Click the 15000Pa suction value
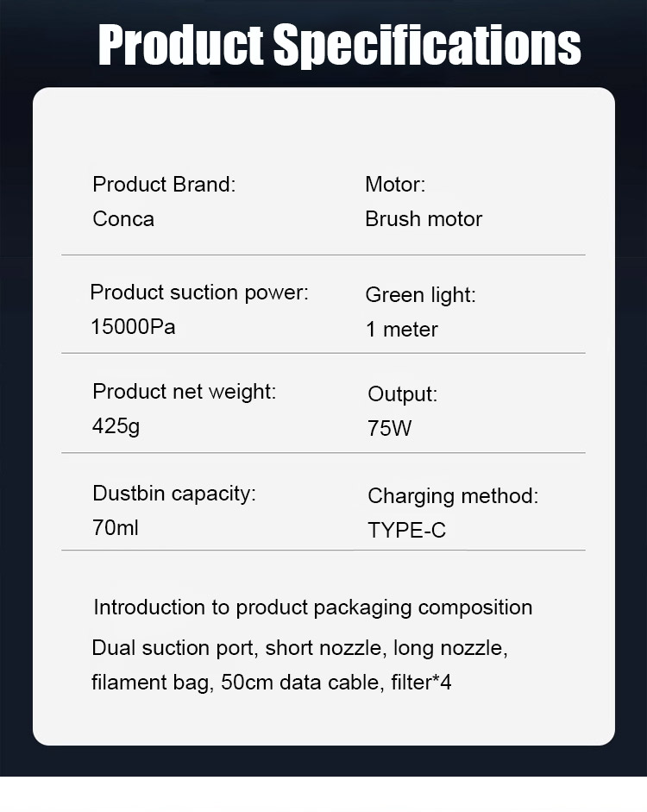Image resolution: width=647 pixels, height=812 pixels. [x=133, y=327]
